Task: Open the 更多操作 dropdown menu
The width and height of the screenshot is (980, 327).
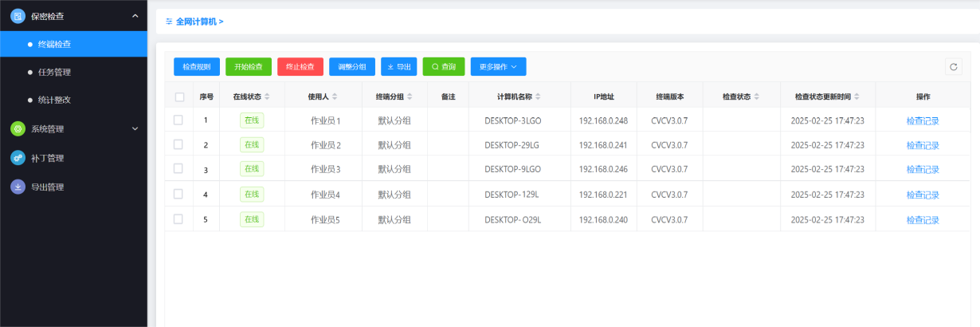Action: (498, 67)
